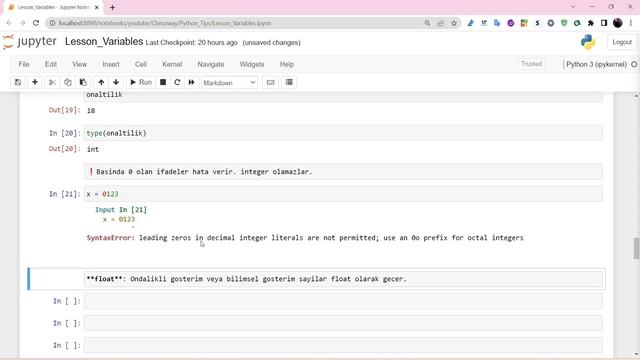The image size is (640, 360).
Task: Open the Navigate menu
Action: (x=211, y=64)
